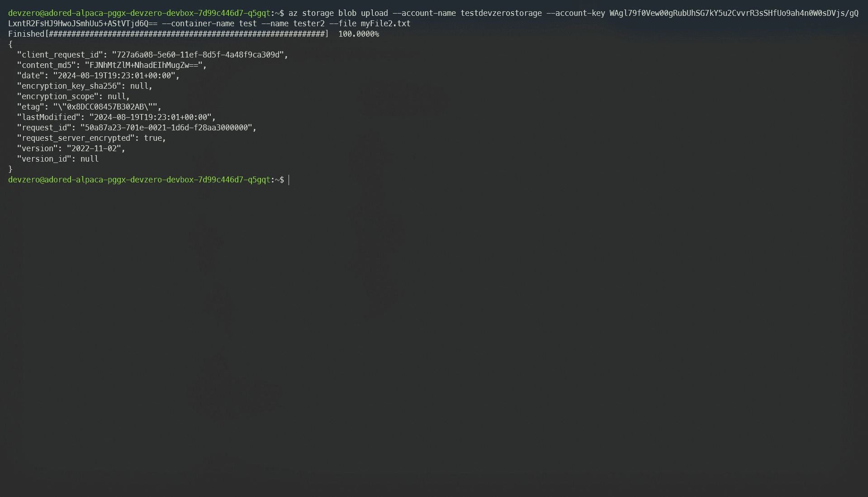
Task: Click the filename "myFile2.txt" argument
Action: [x=385, y=23]
